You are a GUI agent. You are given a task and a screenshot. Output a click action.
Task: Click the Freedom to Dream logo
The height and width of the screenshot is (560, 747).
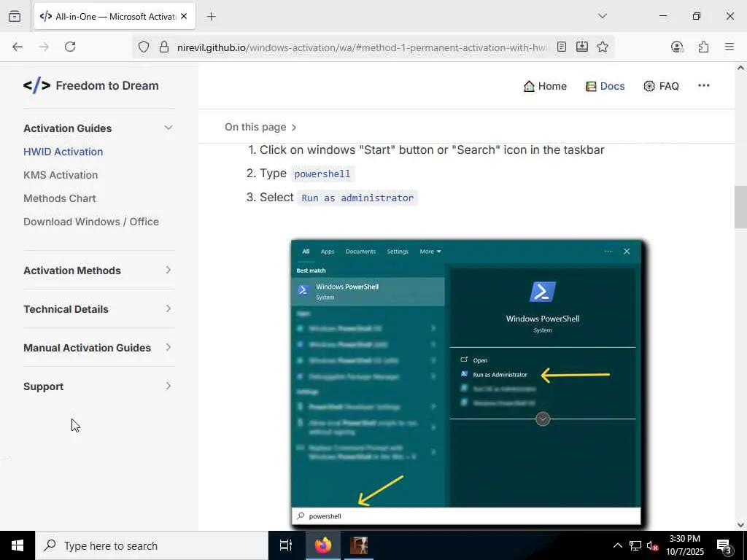[91, 86]
